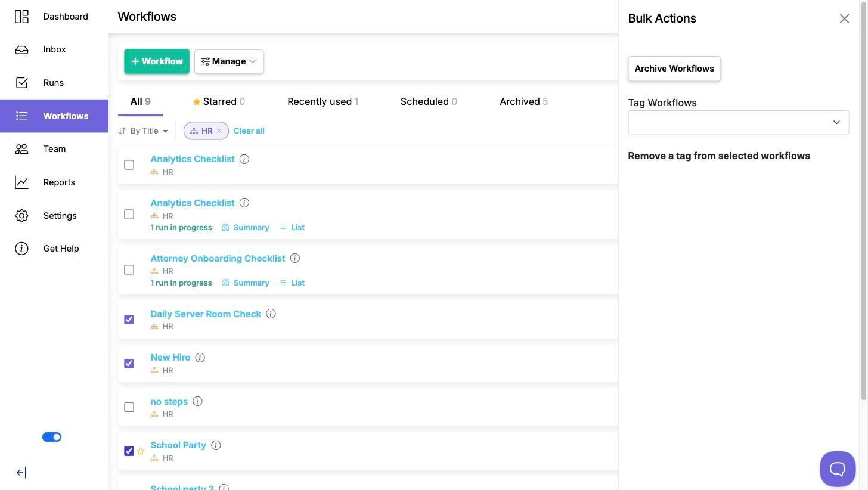Switch to the Starred tab
868x490 pixels.
[219, 101]
